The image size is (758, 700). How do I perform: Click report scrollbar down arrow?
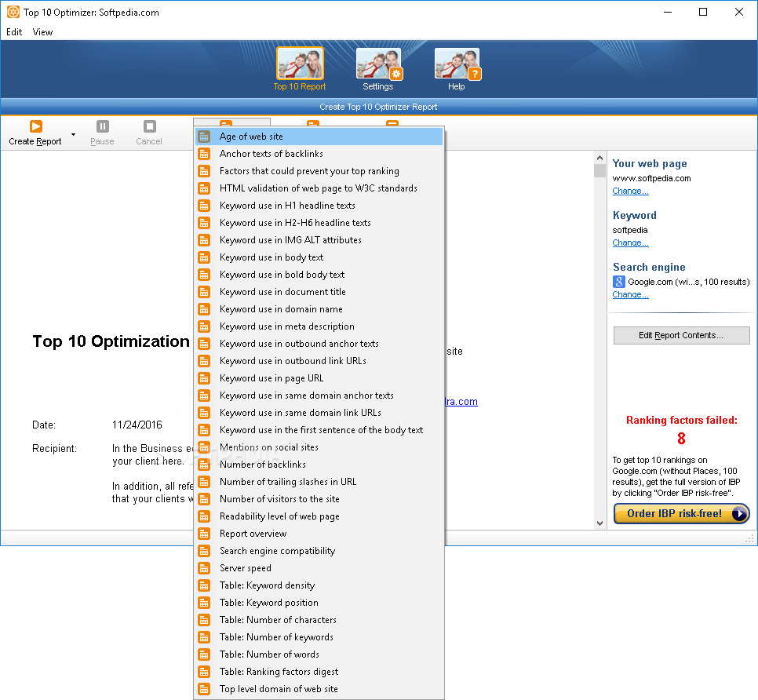click(599, 523)
